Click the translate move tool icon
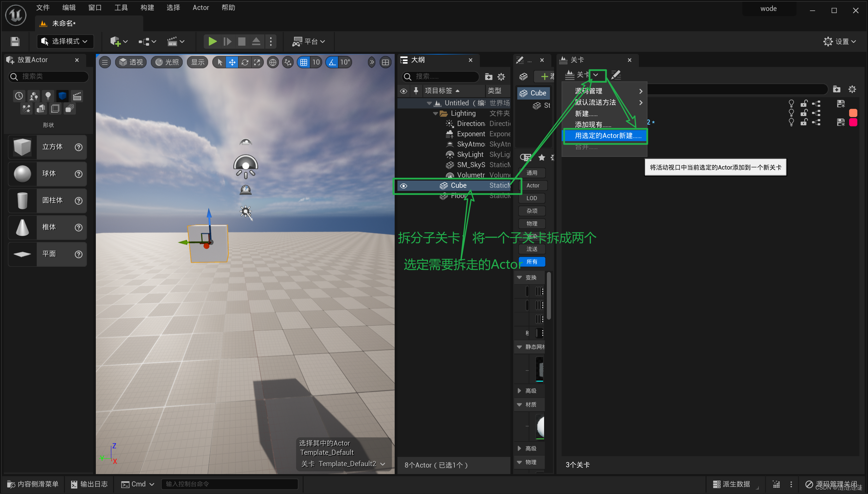868x494 pixels. coord(232,62)
